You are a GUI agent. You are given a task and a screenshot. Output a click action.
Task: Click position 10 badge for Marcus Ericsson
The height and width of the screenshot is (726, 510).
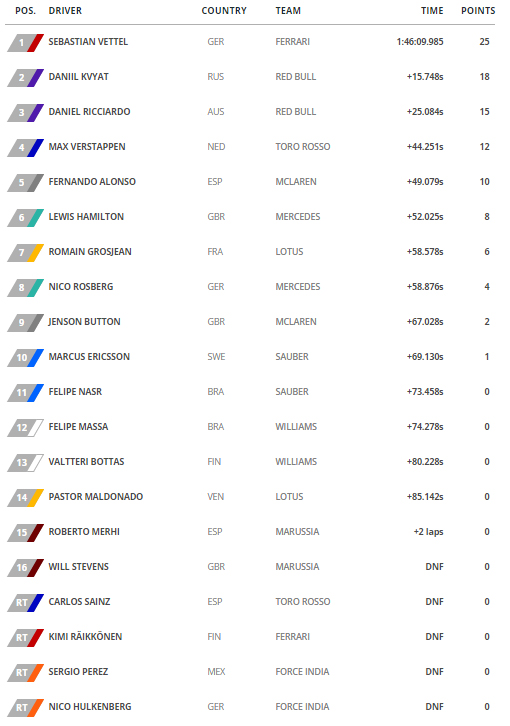click(x=25, y=357)
